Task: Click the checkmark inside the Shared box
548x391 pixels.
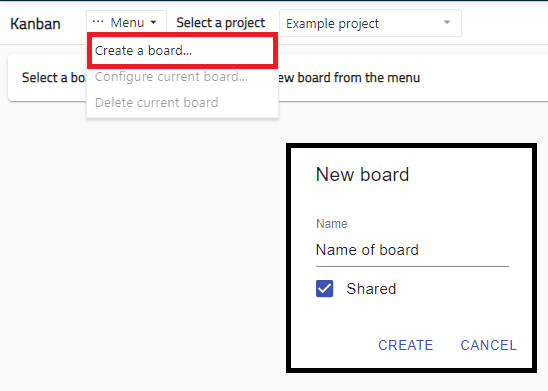Action: (x=324, y=289)
